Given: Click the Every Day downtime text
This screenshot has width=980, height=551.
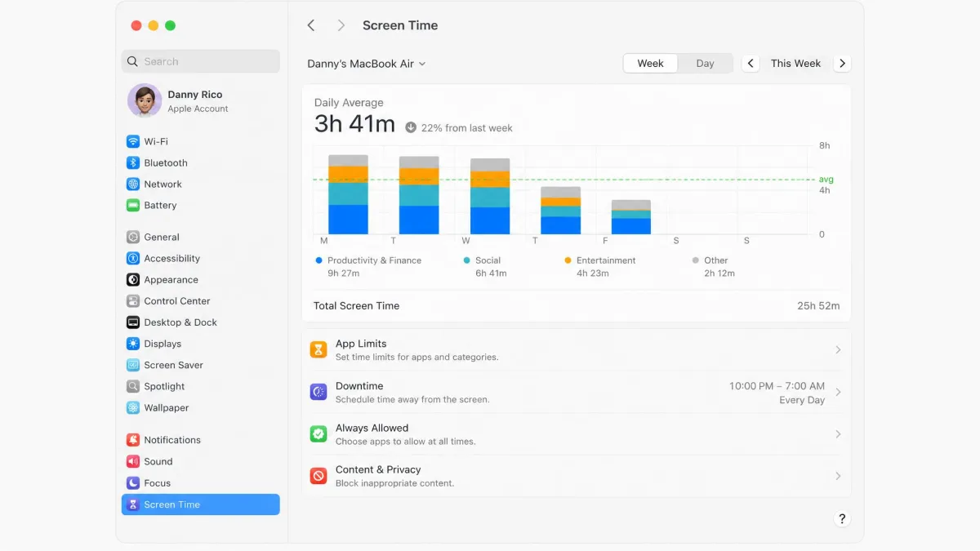Looking at the screenshot, I should coord(802,400).
